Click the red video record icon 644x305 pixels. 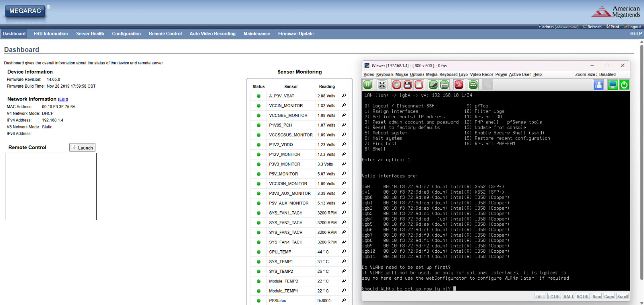pyautogui.click(x=459, y=84)
